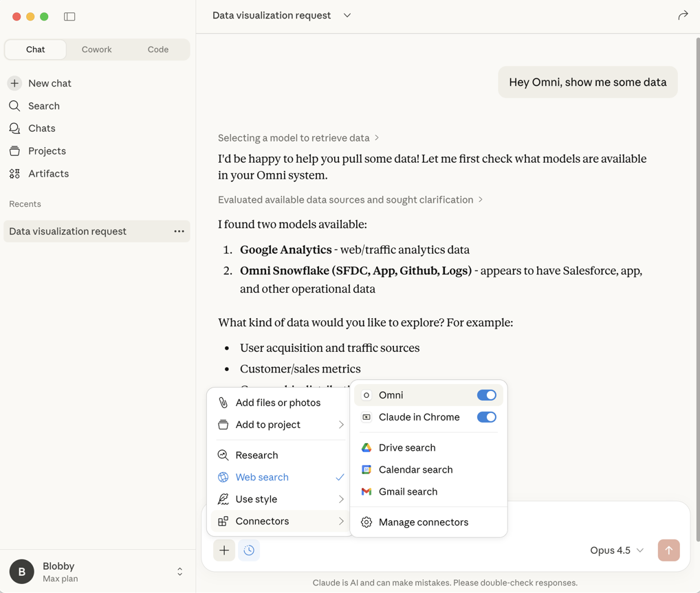Click the Use style quill icon
The image size is (700, 593).
[x=223, y=499]
